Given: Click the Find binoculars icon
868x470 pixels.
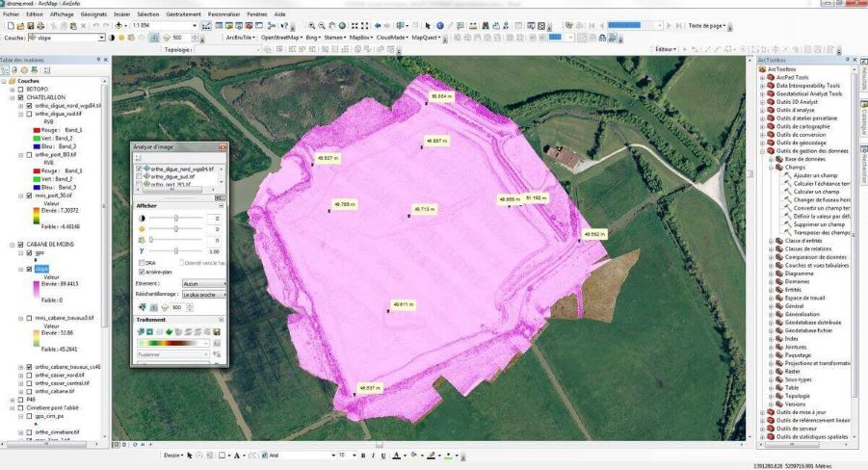Looking at the screenshot, I should click(x=486, y=25).
